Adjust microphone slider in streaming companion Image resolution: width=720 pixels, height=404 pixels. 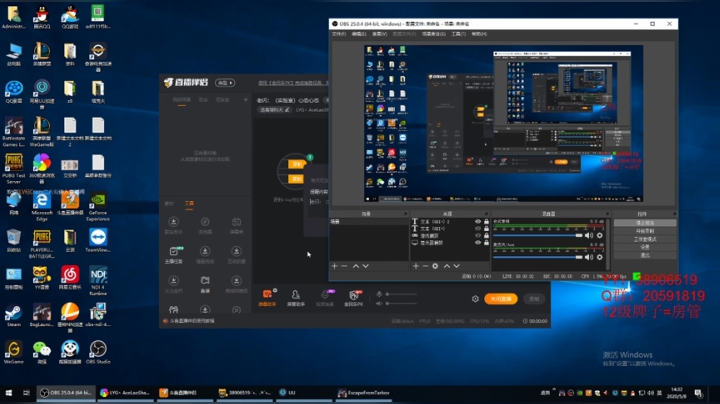[x=401, y=294]
